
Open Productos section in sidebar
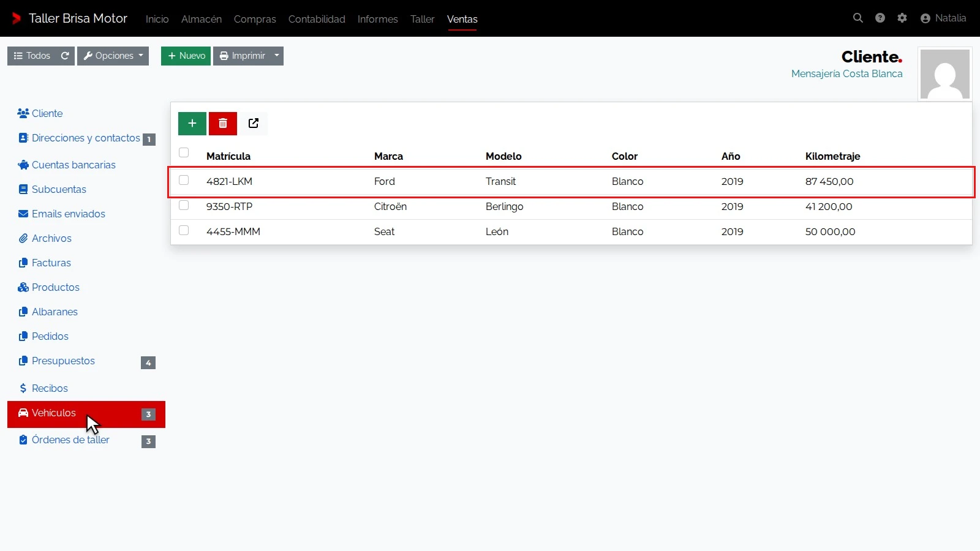coord(49,287)
